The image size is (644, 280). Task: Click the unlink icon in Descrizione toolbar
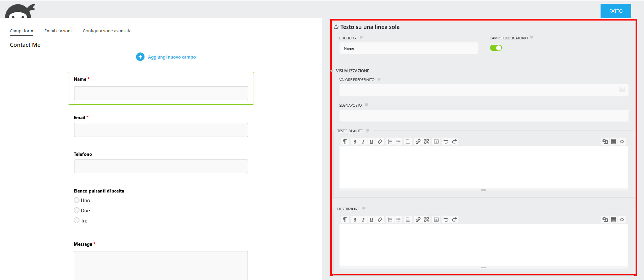(x=426, y=220)
